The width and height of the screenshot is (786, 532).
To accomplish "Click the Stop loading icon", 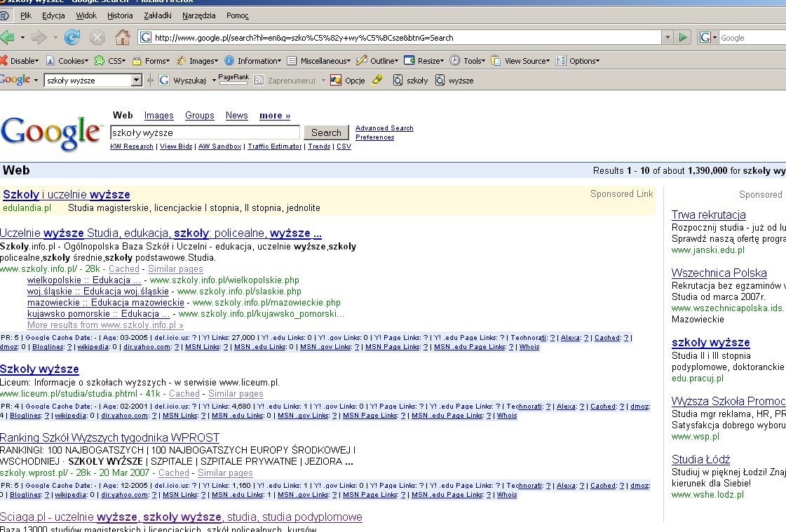I will click(97, 38).
